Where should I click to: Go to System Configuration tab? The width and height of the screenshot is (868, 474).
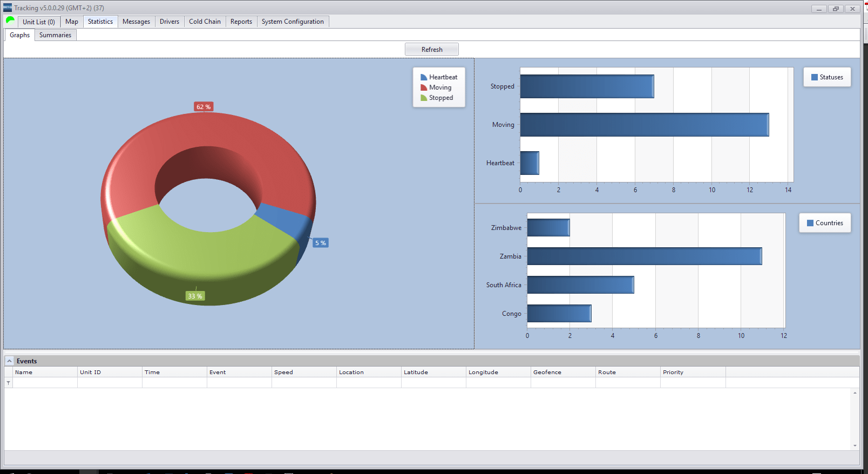click(293, 22)
